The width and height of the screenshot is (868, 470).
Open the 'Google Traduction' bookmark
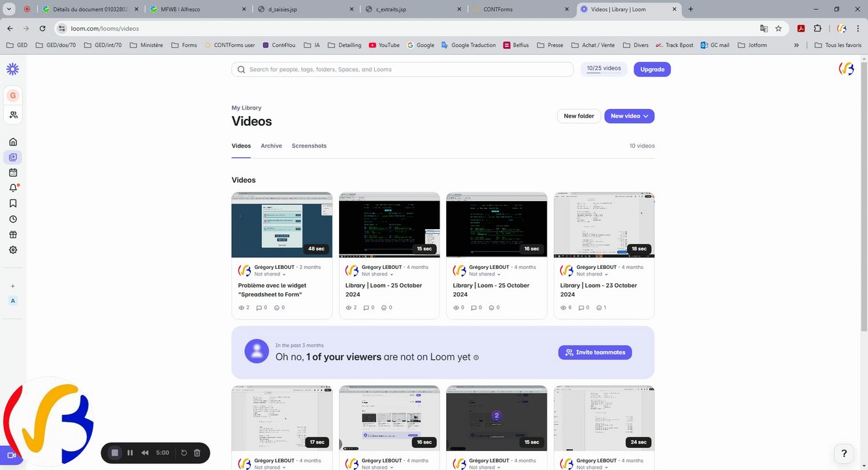pos(468,45)
